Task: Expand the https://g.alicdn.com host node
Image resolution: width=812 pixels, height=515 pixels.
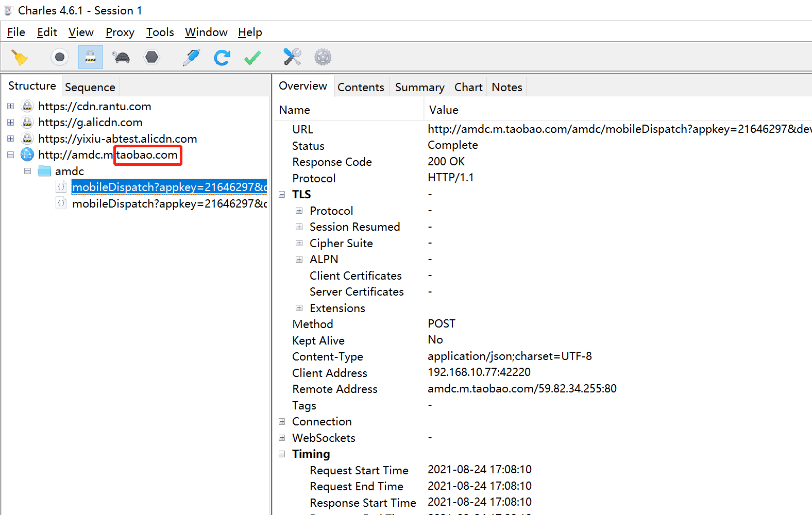Action: click(10, 122)
